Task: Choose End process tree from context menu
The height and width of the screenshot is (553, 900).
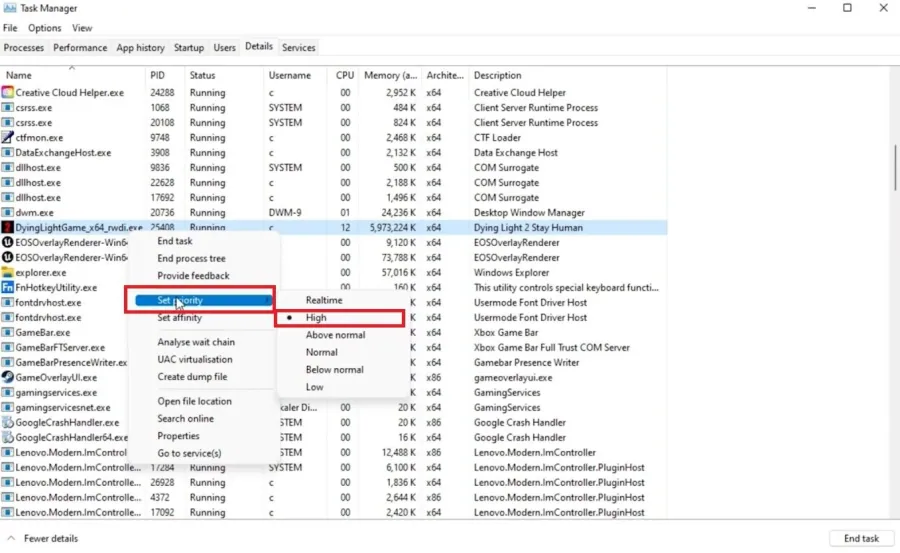Action: tap(191, 258)
